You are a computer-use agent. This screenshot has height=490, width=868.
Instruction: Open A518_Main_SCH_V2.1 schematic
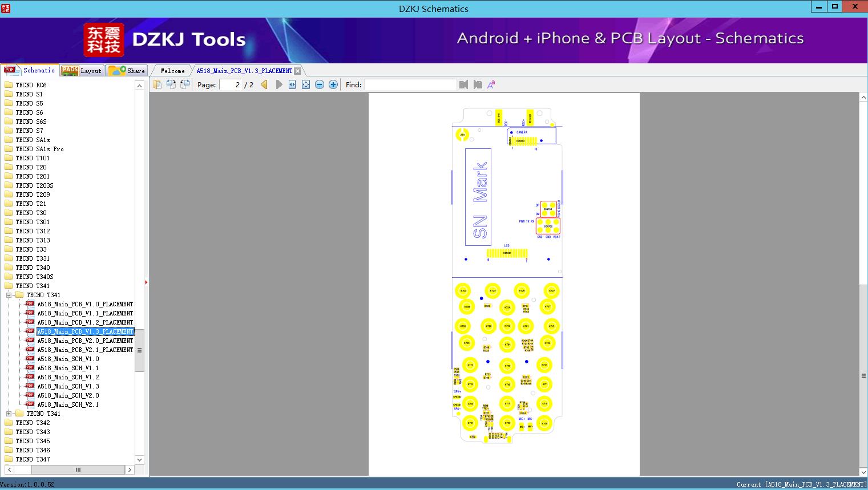pyautogui.click(x=68, y=404)
